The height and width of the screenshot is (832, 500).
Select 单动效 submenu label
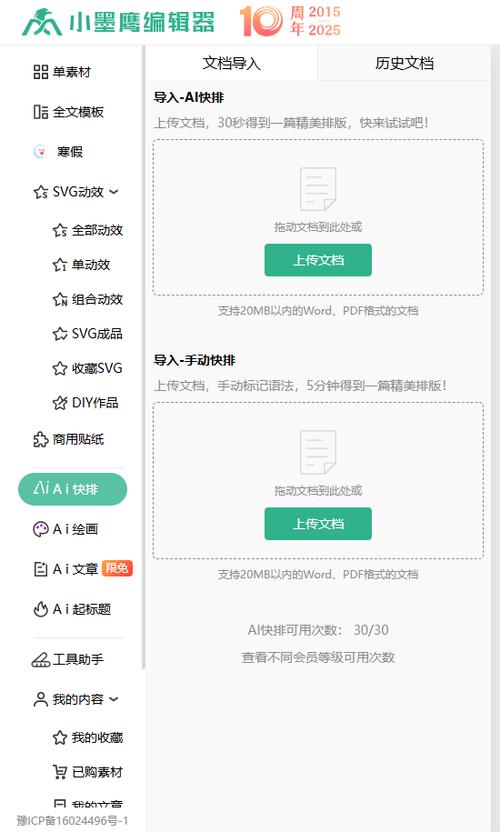click(91, 265)
